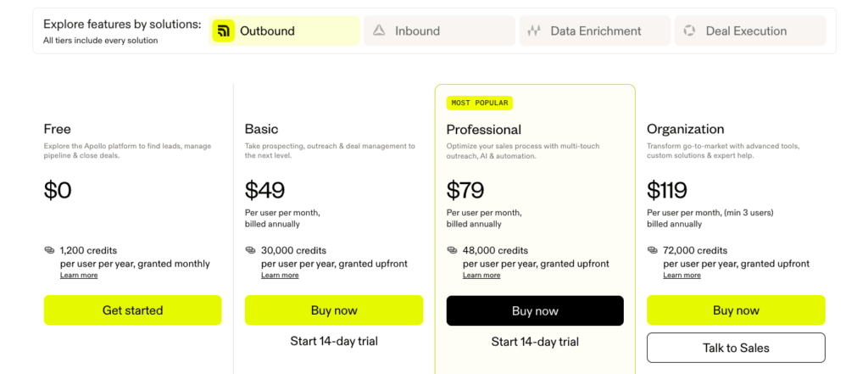868x374 pixels.
Task: Click the Deal Execution circle icon
Action: point(690,31)
